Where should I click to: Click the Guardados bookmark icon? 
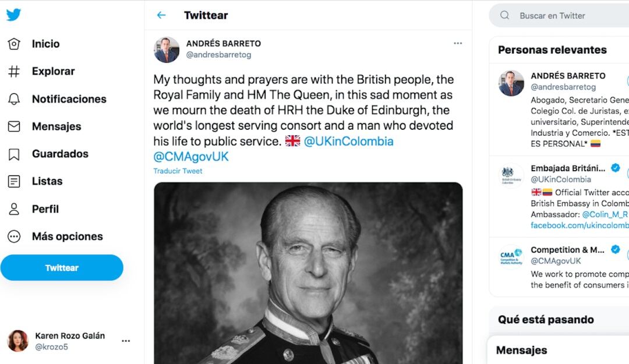click(x=14, y=154)
